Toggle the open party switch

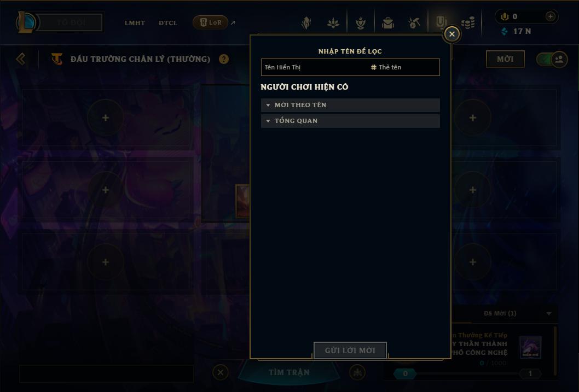[x=552, y=59]
